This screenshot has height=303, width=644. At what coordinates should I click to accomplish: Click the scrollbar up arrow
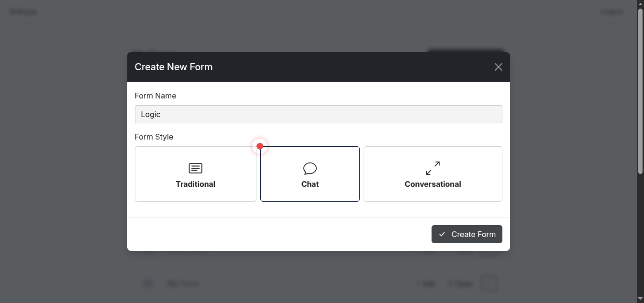click(640, 4)
